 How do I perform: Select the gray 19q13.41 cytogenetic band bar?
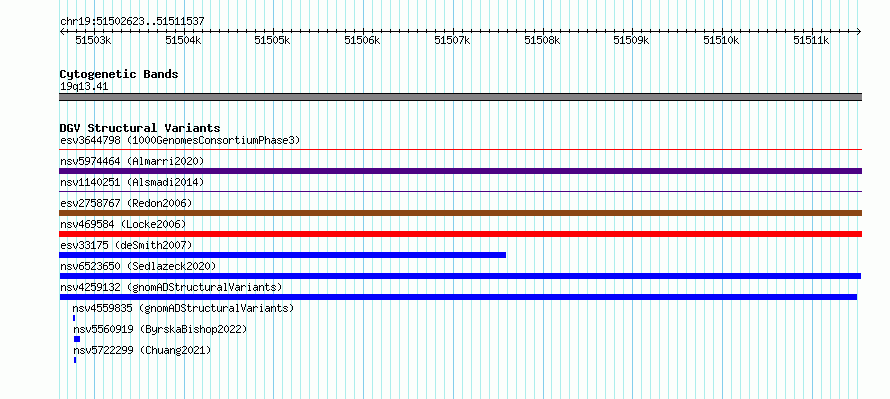pos(460,97)
